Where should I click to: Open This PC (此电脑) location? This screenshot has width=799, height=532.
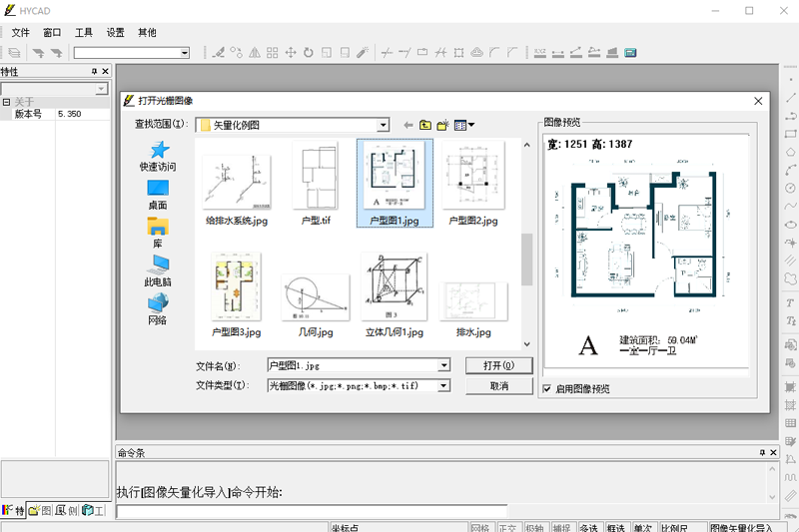pos(158,270)
